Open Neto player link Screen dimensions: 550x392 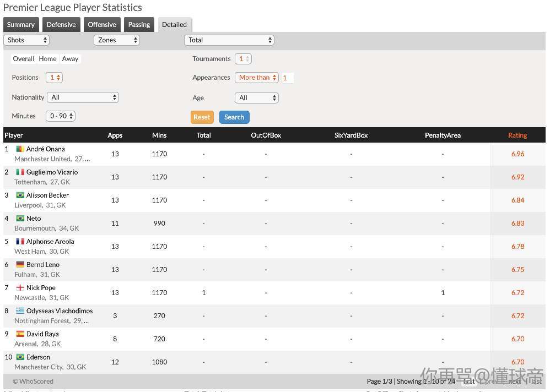click(x=34, y=218)
